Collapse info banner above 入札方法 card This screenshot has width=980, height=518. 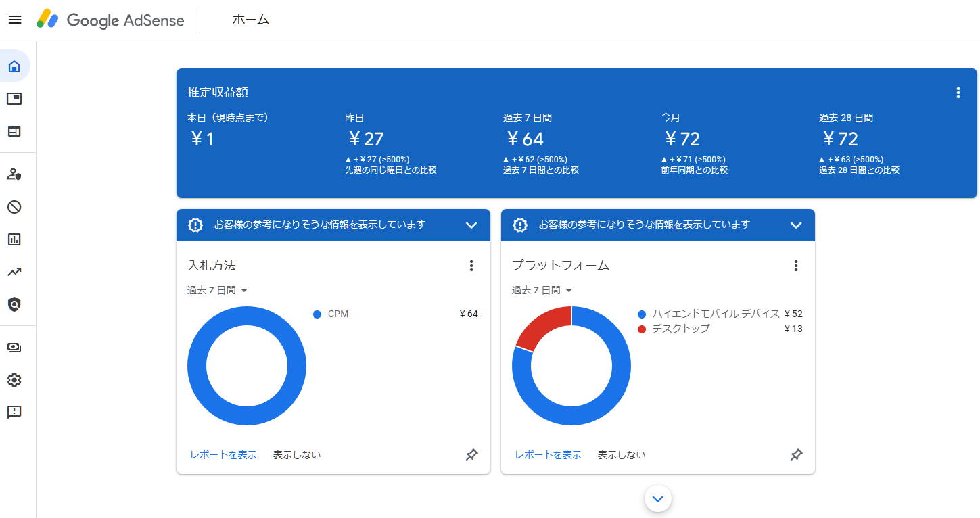(471, 225)
